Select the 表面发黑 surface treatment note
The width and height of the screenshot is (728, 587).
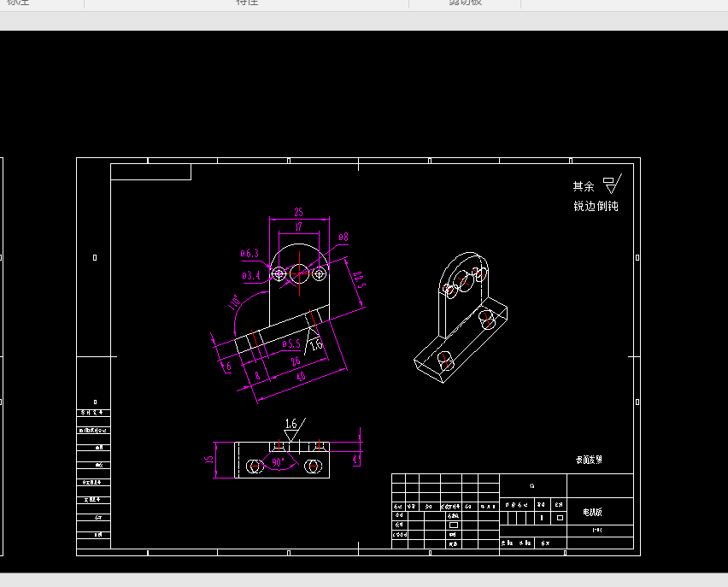pos(590,460)
